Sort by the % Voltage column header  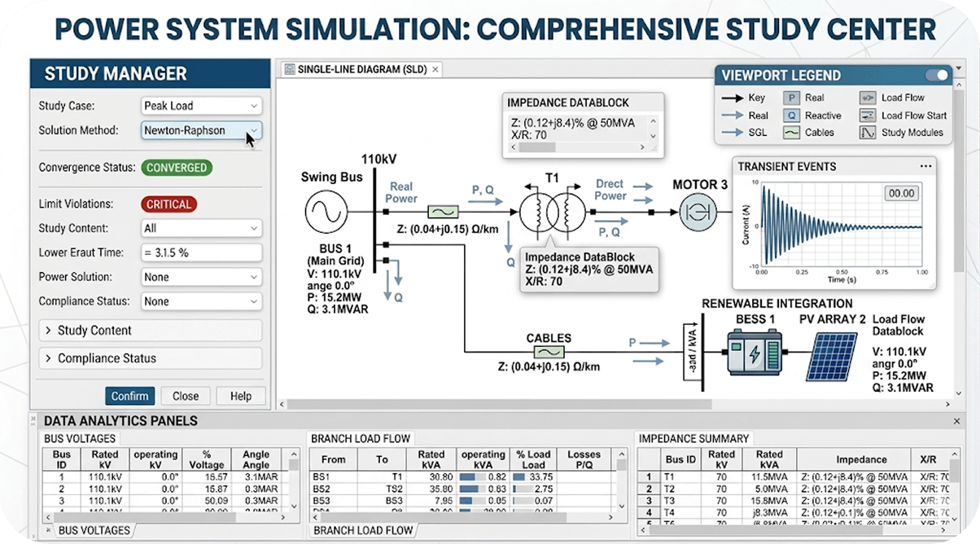(205, 459)
